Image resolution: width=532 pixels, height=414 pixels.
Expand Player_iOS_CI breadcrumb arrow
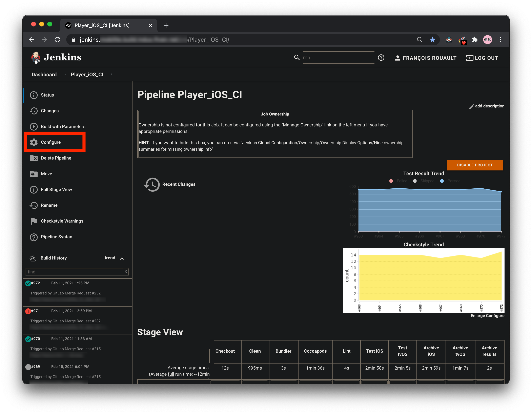coord(111,74)
